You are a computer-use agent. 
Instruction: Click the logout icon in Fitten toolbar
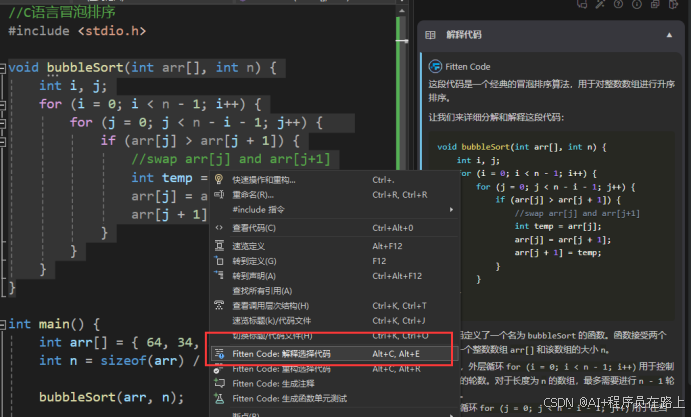(673, 4)
